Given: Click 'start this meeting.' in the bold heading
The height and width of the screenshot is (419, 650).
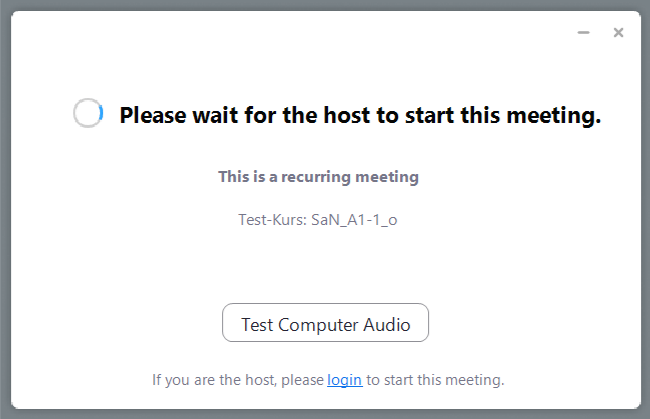Looking at the screenshot, I should tap(501, 115).
